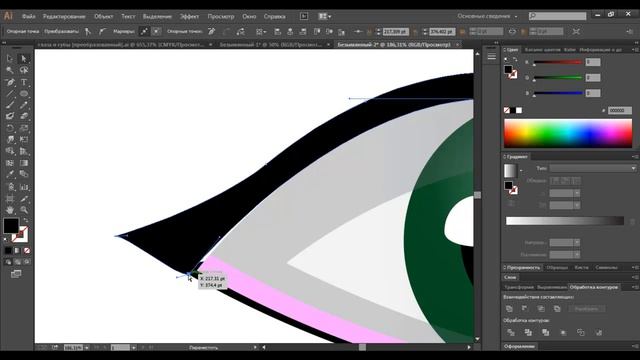Click Разобрать button in Pathfinder panel

586,309
